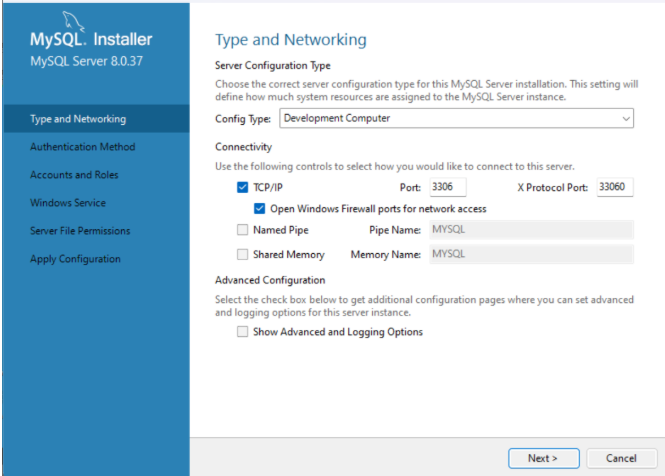665x476 pixels.
Task: Click the MySQL Server 8.0.37 text
Action: pyautogui.click(x=87, y=61)
